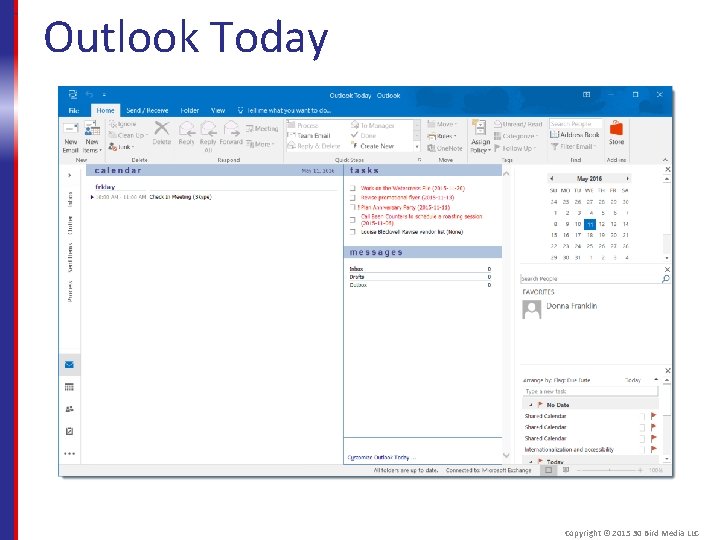The image size is (720, 540).
Task: Open the Follow Up dropdown
Action: pyautogui.click(x=515, y=148)
